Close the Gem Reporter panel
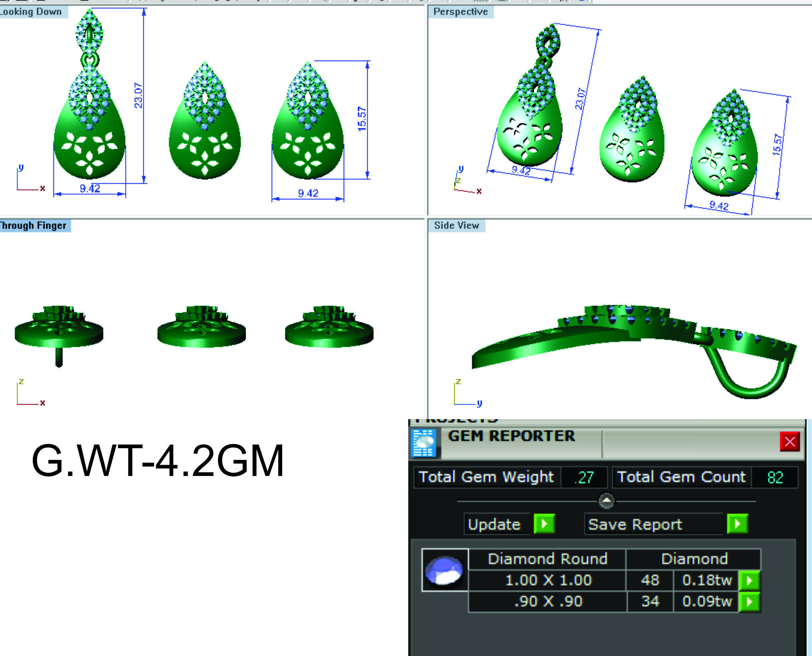The image size is (812, 656). click(790, 441)
